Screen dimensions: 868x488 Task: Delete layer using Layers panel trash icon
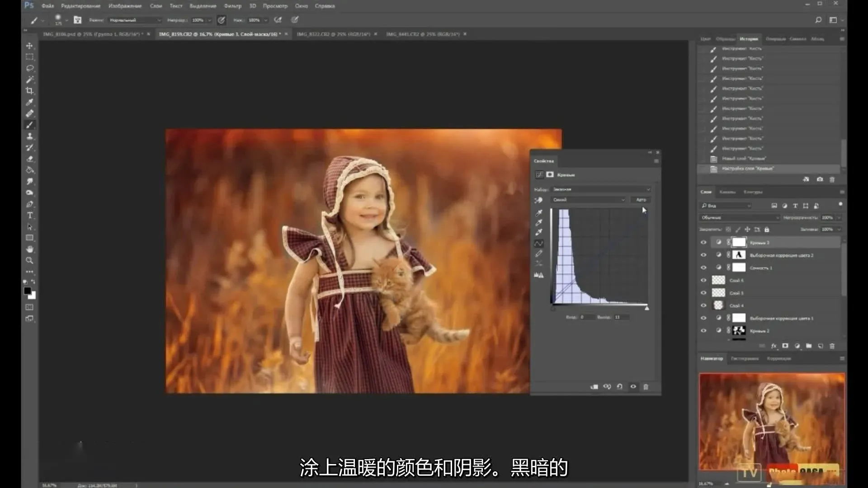click(832, 346)
